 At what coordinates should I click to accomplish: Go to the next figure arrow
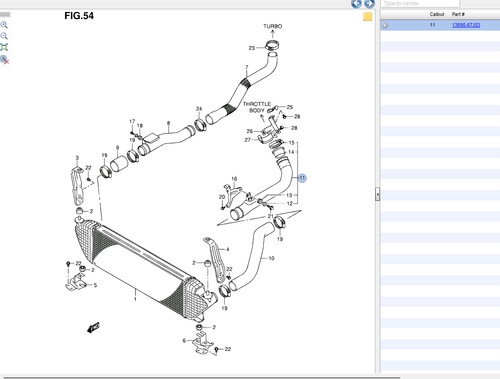pyautogui.click(x=369, y=4)
